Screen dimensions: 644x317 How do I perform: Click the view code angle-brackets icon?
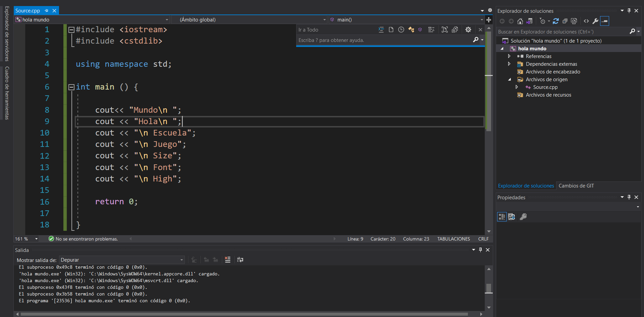[x=586, y=21]
